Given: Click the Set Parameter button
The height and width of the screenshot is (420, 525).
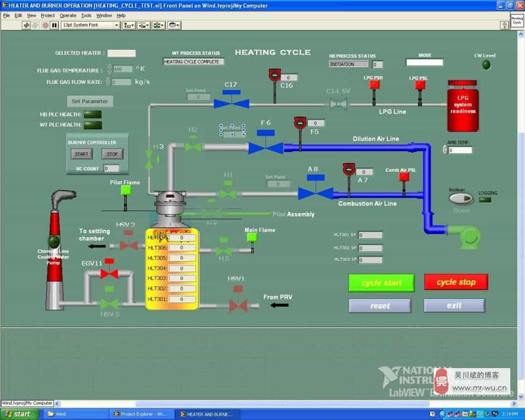Looking at the screenshot, I should [x=90, y=101].
